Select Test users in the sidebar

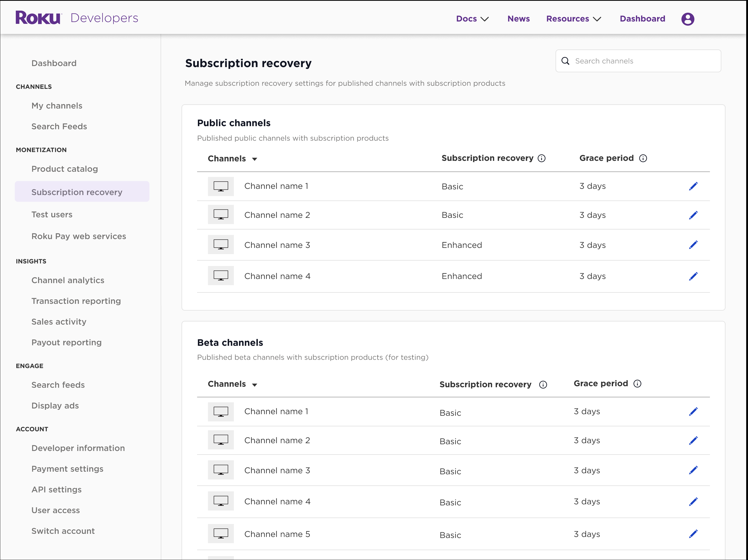52,214
